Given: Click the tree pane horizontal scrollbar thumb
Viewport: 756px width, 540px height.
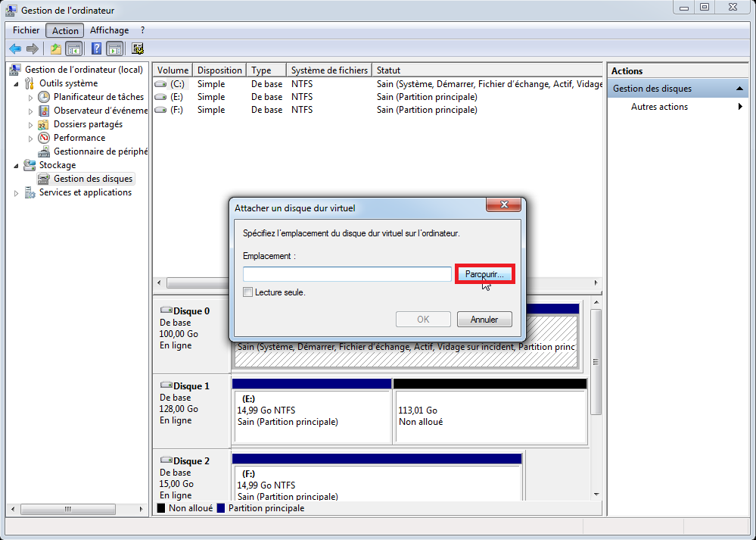Looking at the screenshot, I should click(x=68, y=509).
